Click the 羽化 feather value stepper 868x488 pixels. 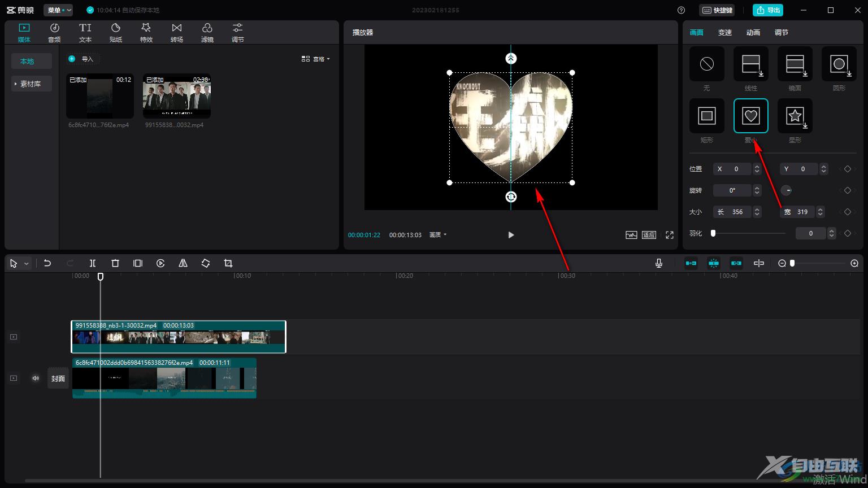[831, 233]
